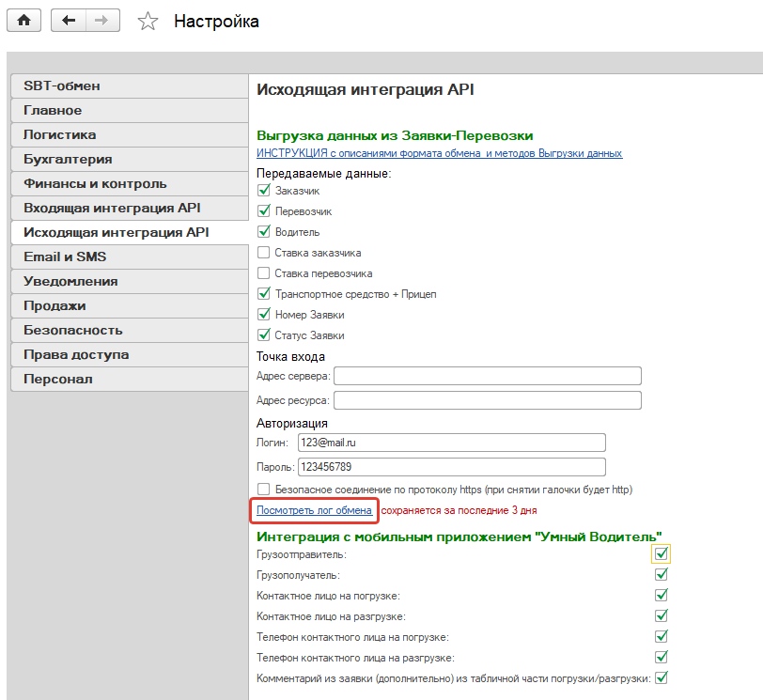This screenshot has height=700, width=763.
Task: Go to the Уведомления tab
Action: [x=130, y=282]
